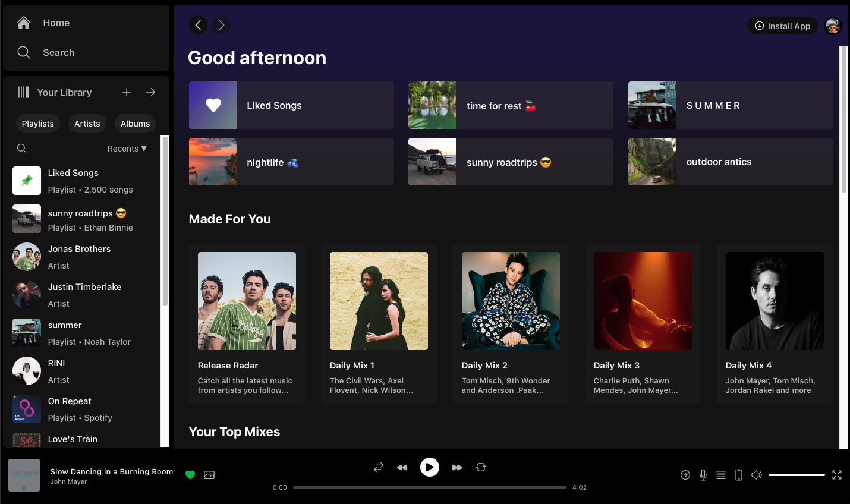Open sunny roadtrips playlist in library list

(83, 219)
